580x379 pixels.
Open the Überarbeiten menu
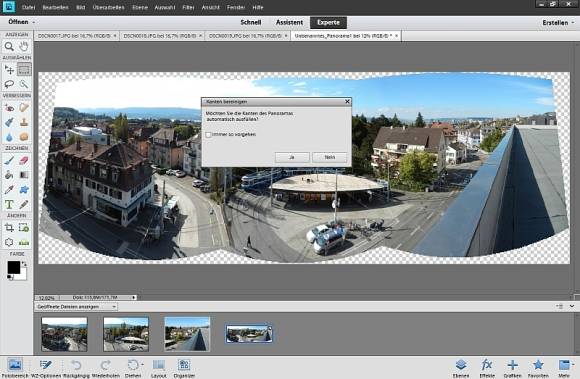point(108,7)
